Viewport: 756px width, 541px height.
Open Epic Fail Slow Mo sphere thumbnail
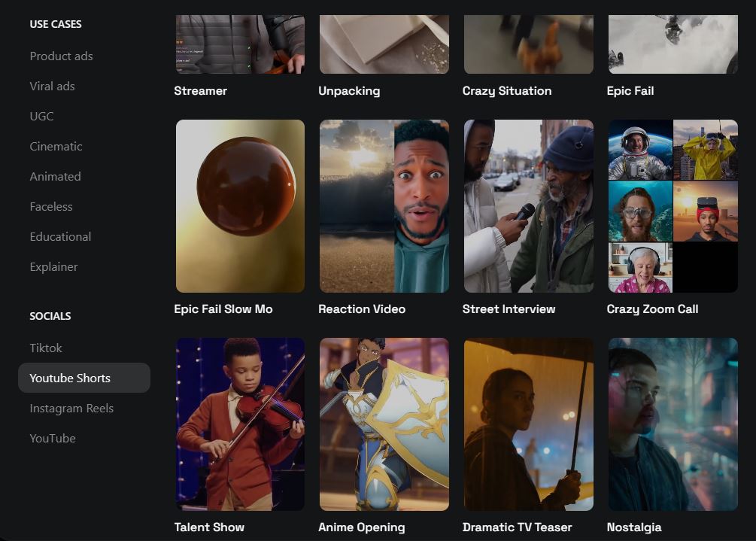(x=240, y=206)
